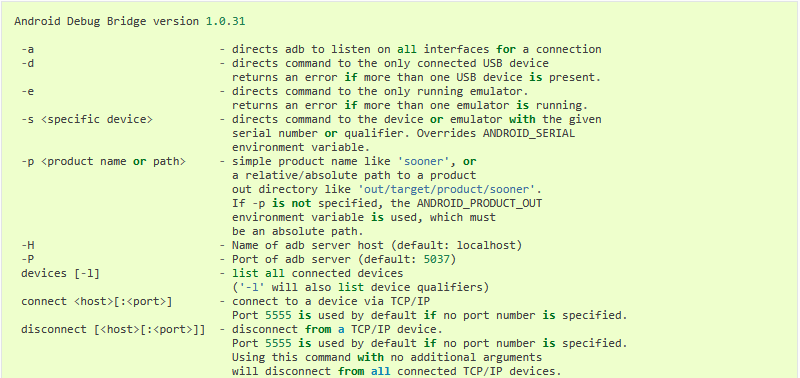The height and width of the screenshot is (378, 800).
Task: Click the disconnect [<host>[:<port>]] command
Action: [x=113, y=330]
